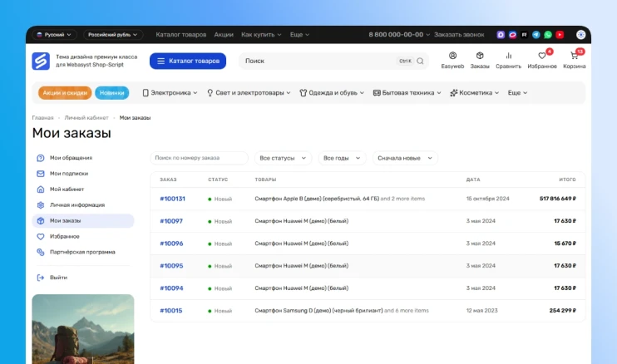Click the search magnifier icon
Viewport: 617px width, 364px height.
click(420, 61)
